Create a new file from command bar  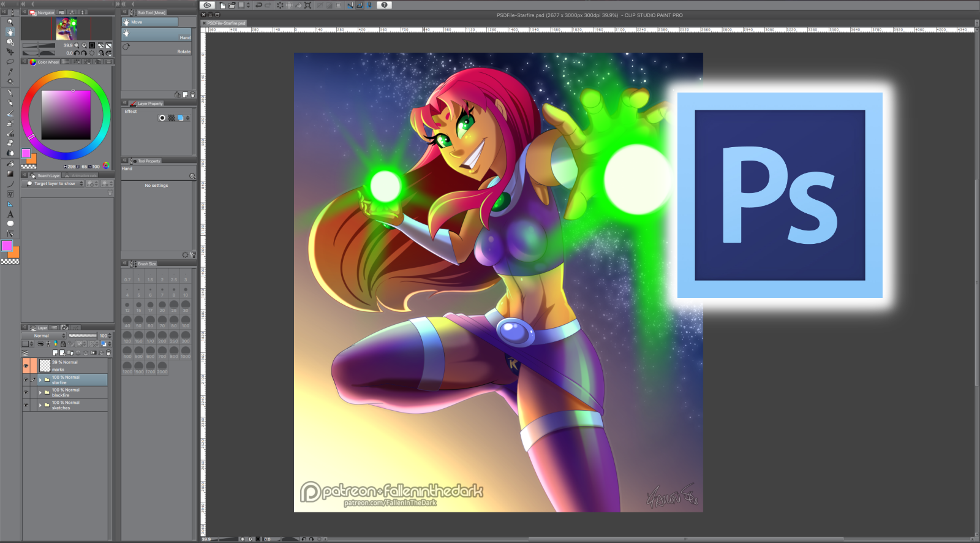(222, 5)
